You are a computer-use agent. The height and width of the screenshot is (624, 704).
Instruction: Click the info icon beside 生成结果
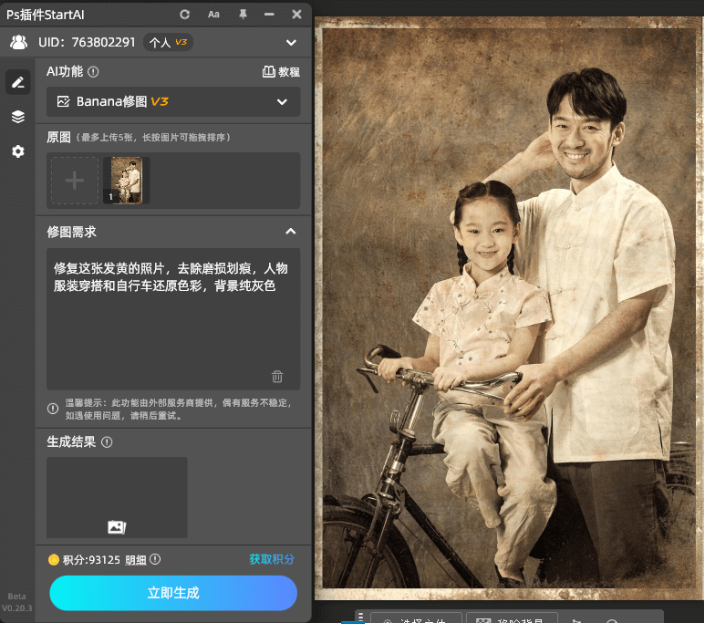click(x=107, y=442)
